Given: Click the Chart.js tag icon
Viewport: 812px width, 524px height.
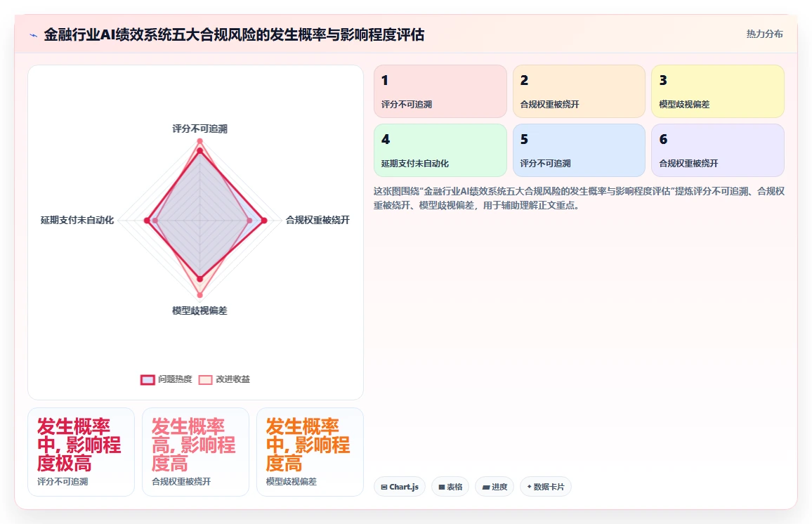Looking at the screenshot, I should [x=384, y=487].
